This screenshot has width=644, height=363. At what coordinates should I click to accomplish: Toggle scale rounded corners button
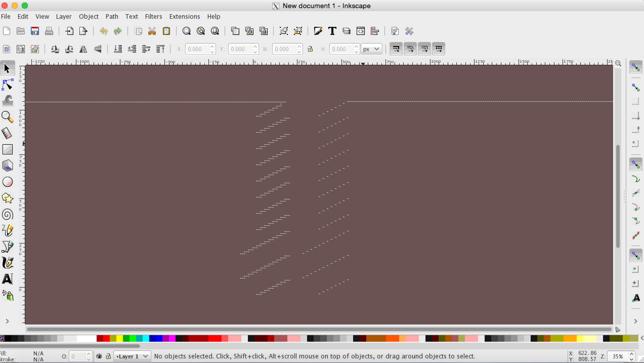410,49
